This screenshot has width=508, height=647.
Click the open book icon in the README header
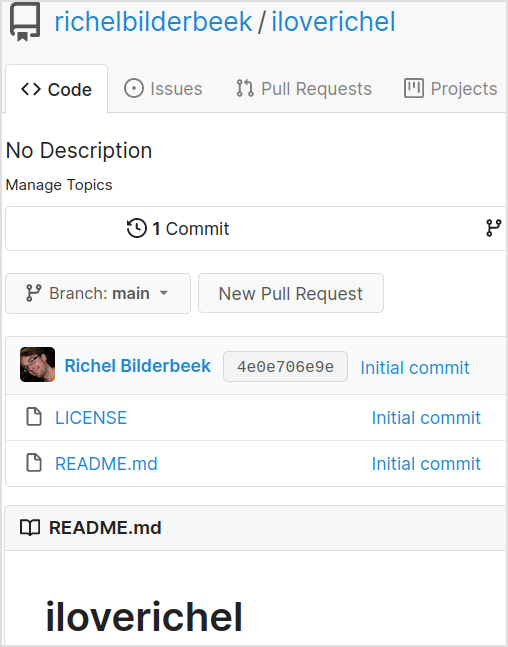(x=30, y=528)
